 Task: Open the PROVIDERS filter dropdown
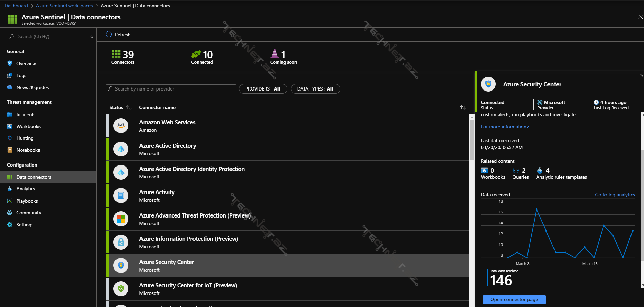tap(263, 89)
